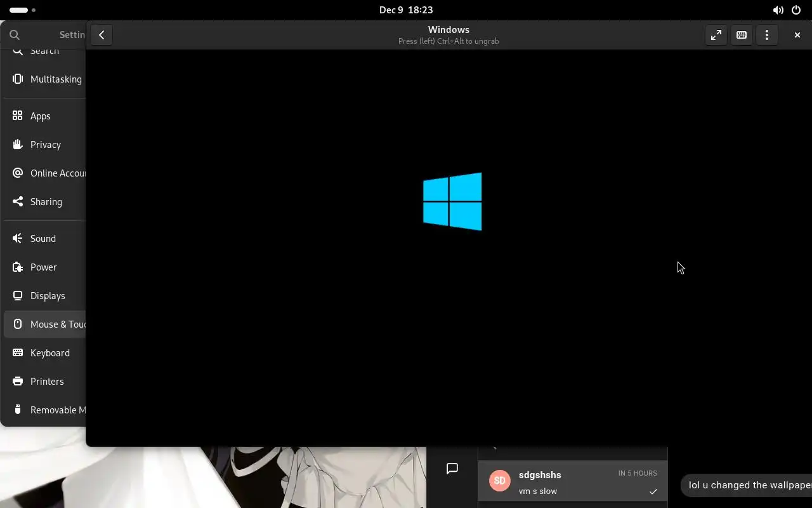Click the 'vm s slow' message preview

[538, 491]
